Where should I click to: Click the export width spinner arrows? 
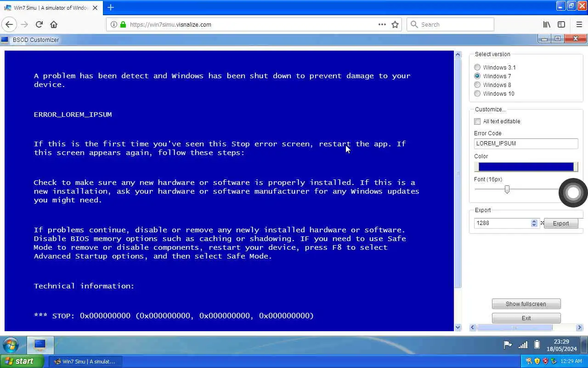pyautogui.click(x=534, y=223)
